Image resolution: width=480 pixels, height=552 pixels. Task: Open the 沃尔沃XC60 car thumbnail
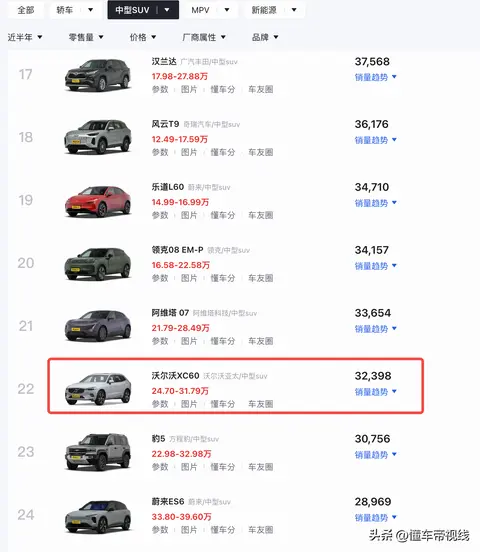click(98, 389)
